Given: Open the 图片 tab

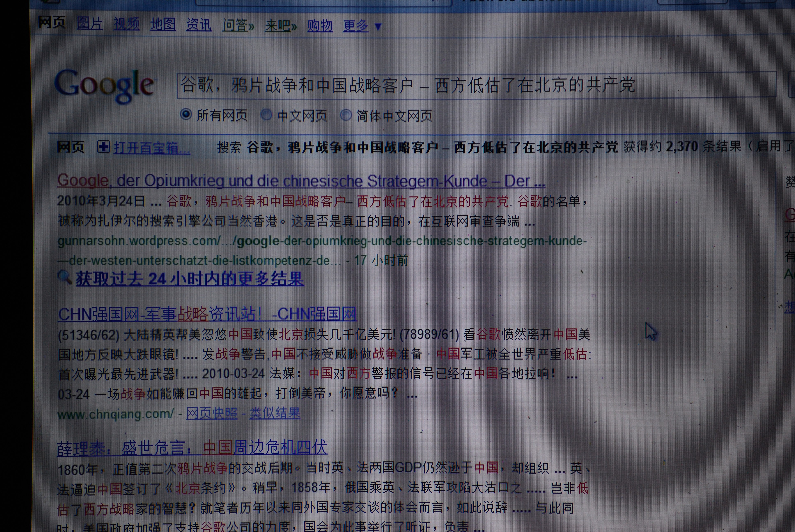Looking at the screenshot, I should click(x=90, y=24).
